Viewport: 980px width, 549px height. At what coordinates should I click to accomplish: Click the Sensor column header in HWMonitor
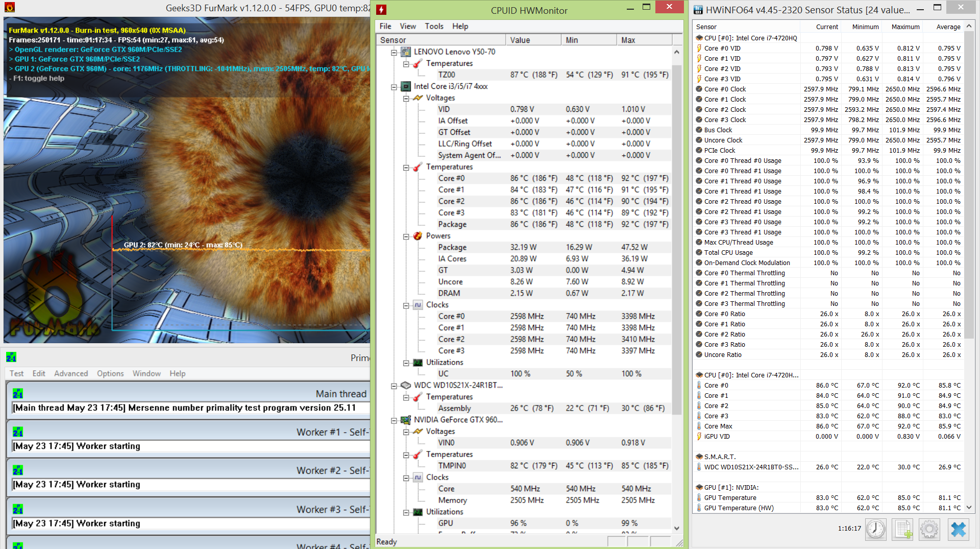[x=441, y=40]
